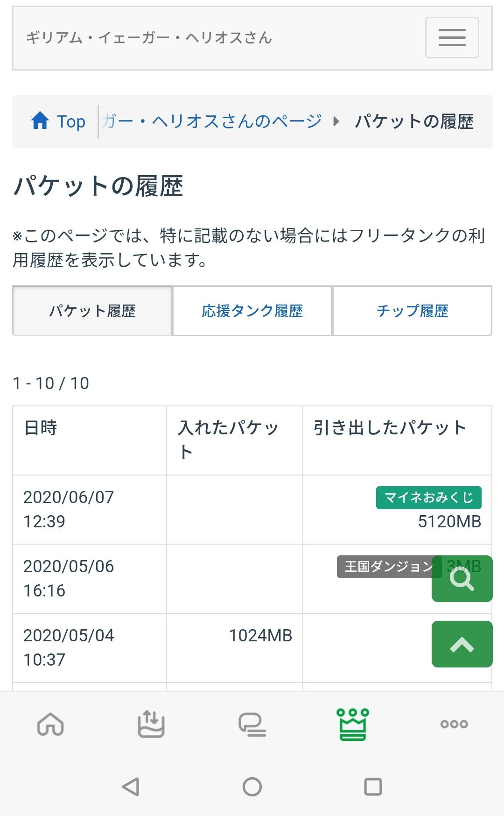Tap the username ギリアム・イェーガー・ヘリオスさん header text
The image size is (504, 816).
pyautogui.click(x=149, y=37)
